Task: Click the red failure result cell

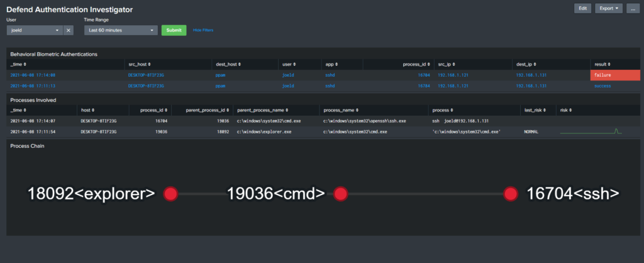Action: coord(615,75)
